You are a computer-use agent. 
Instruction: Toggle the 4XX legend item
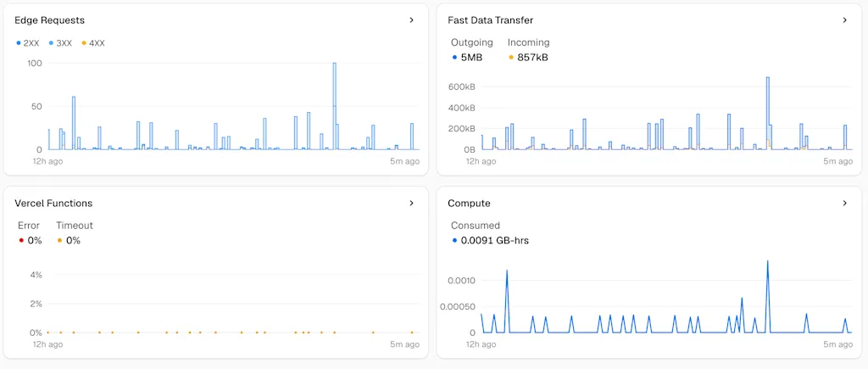coord(93,43)
